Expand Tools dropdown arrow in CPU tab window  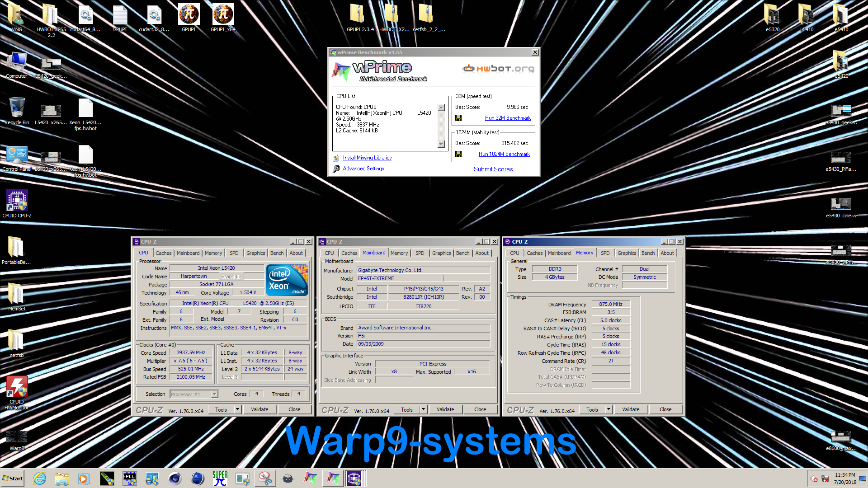tap(237, 409)
